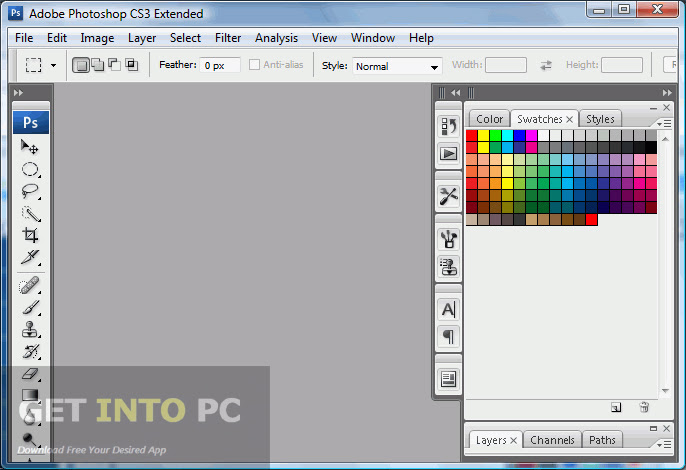Close the Layers tab
This screenshot has height=470, width=686.
pos(514,440)
